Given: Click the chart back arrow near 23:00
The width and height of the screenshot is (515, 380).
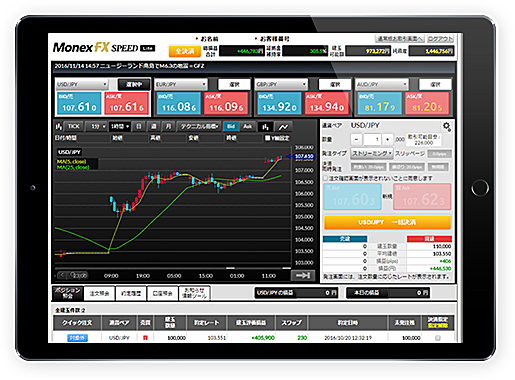Looking at the screenshot, I should tap(62, 275).
